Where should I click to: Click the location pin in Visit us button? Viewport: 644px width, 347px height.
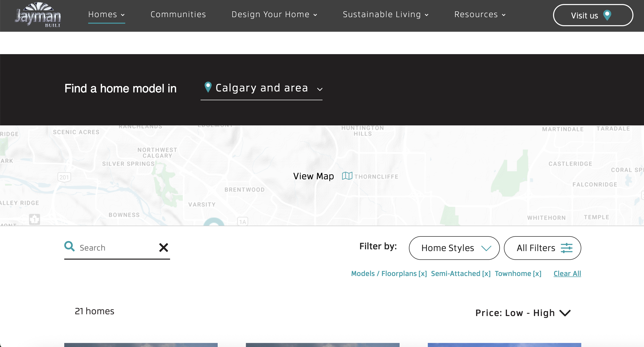pos(607,15)
